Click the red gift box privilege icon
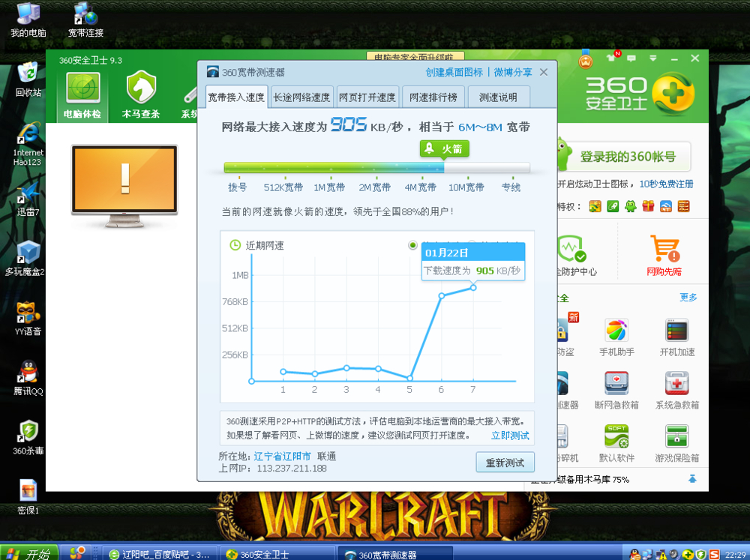Screen dimensions: 750x560 648,206
